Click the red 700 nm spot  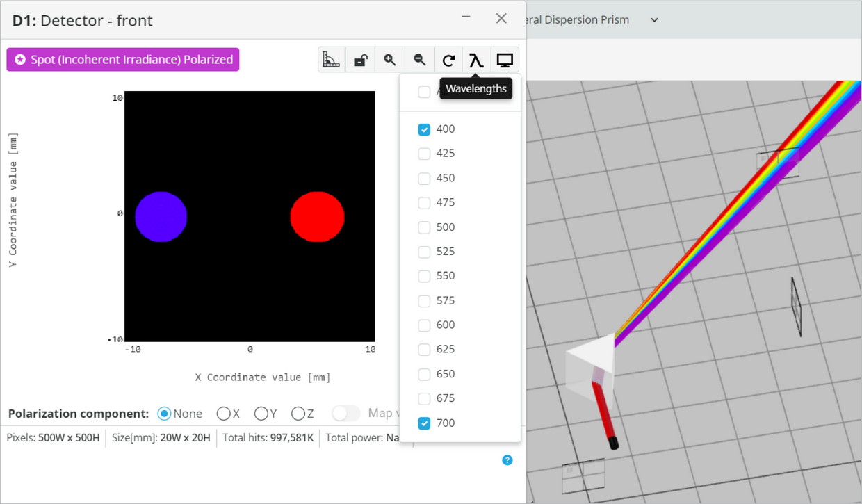317,217
